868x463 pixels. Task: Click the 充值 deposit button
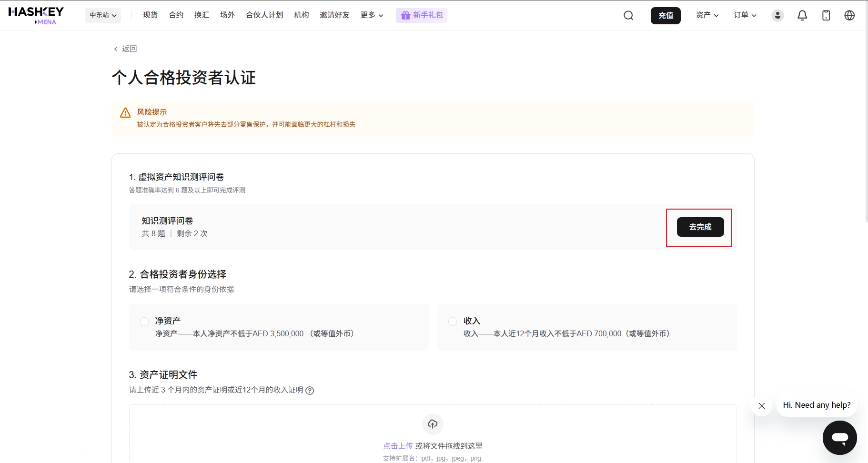tap(666, 15)
